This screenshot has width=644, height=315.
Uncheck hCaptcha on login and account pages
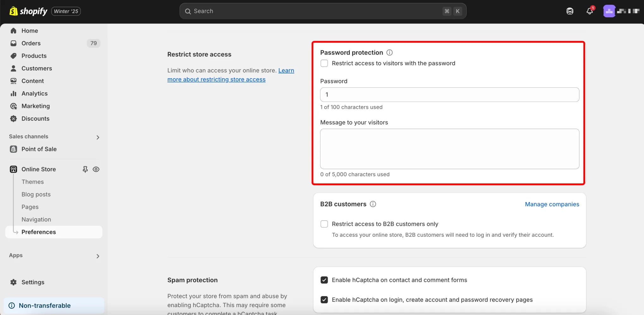click(x=324, y=300)
